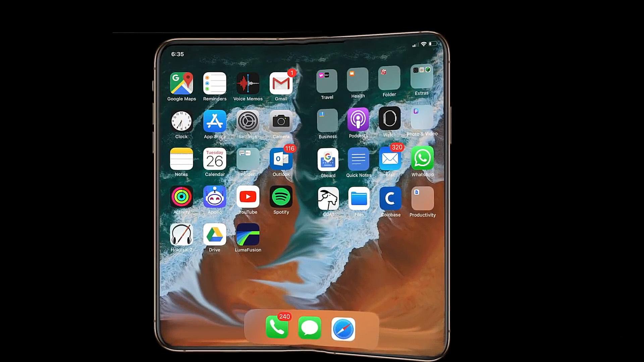644x362 pixels.
Task: Tap Mail app with 320 notifications
Action: pyautogui.click(x=390, y=160)
